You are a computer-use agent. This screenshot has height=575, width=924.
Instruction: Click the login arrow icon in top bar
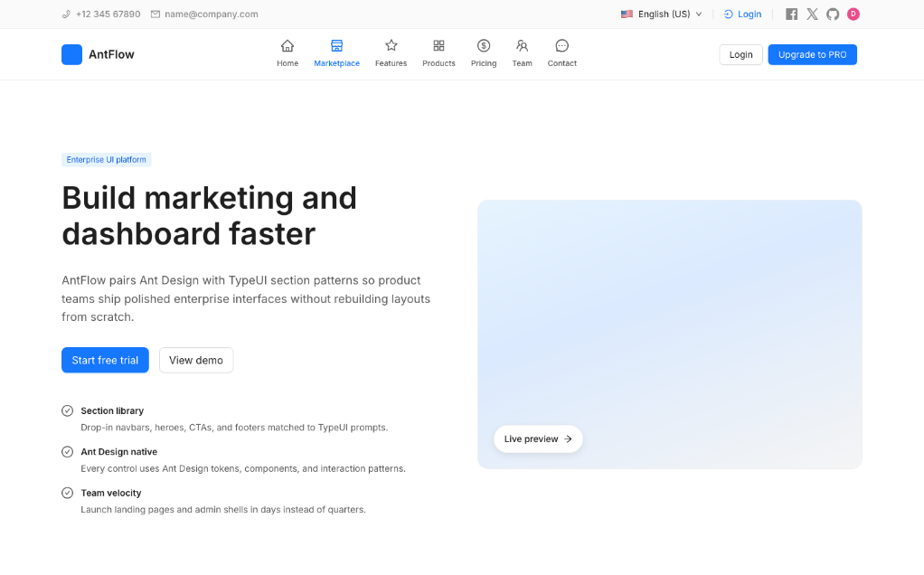point(729,14)
